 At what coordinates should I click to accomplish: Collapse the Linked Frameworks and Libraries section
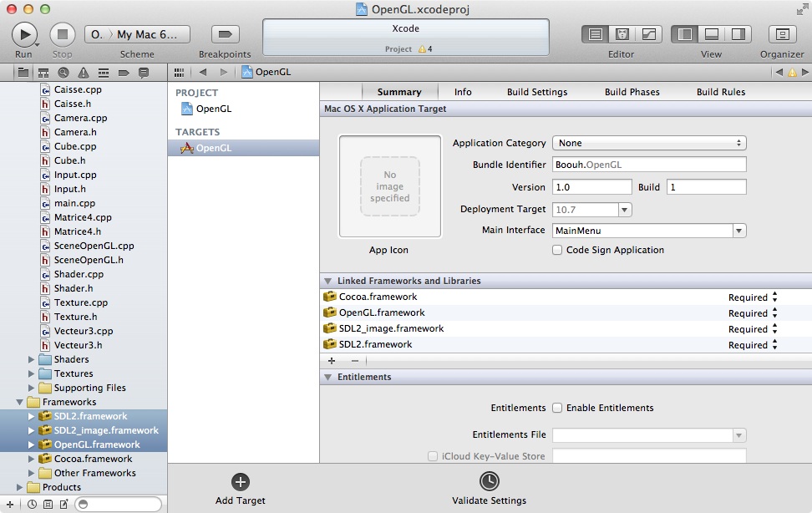327,281
